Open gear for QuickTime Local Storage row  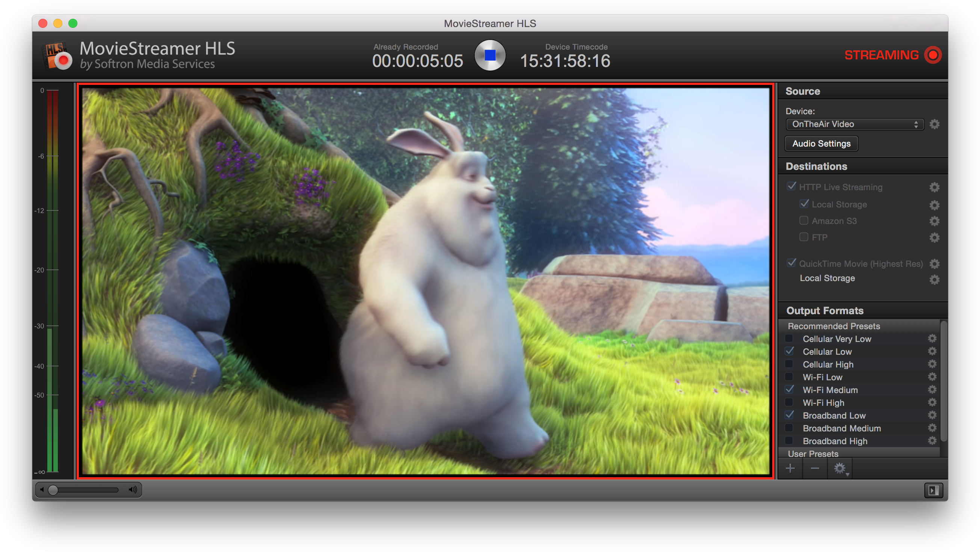pyautogui.click(x=934, y=280)
